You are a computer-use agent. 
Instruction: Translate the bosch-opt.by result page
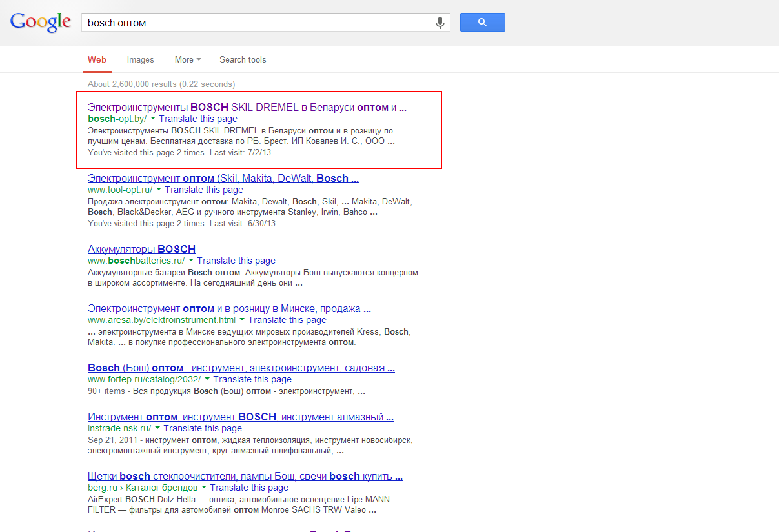point(198,119)
